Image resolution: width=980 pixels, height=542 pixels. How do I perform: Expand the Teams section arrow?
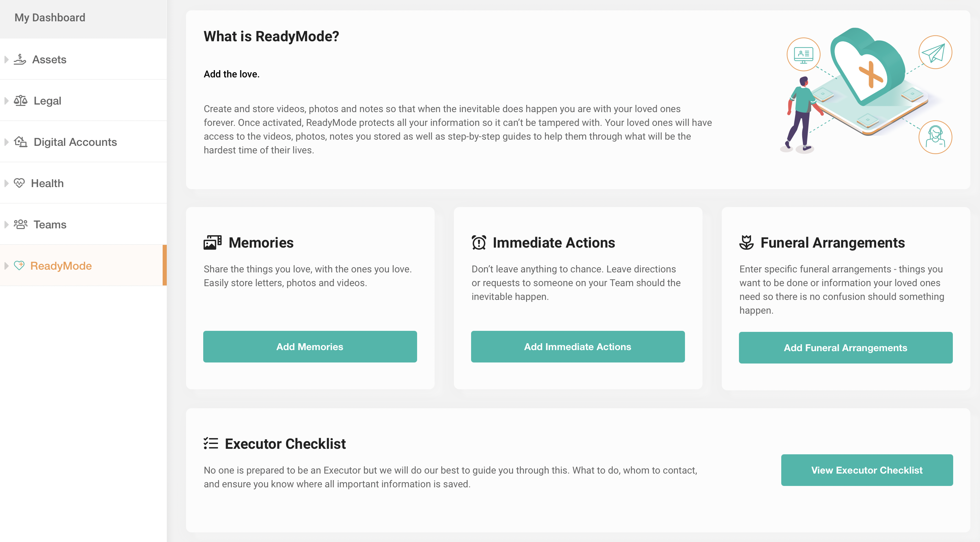(x=7, y=225)
